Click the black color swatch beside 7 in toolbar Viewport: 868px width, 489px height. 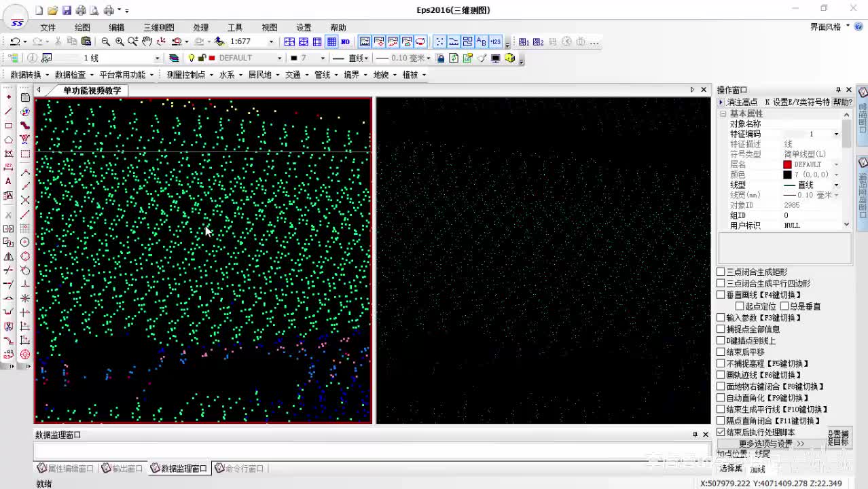tap(293, 58)
